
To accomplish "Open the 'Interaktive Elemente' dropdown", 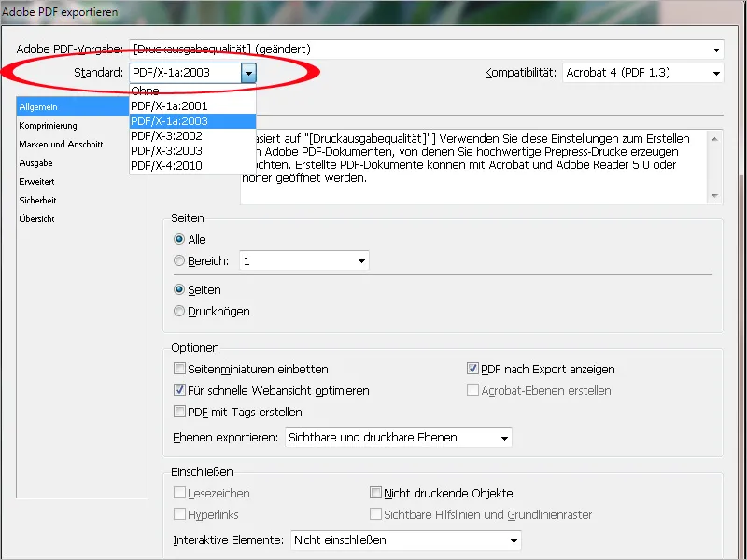I will tap(406, 540).
